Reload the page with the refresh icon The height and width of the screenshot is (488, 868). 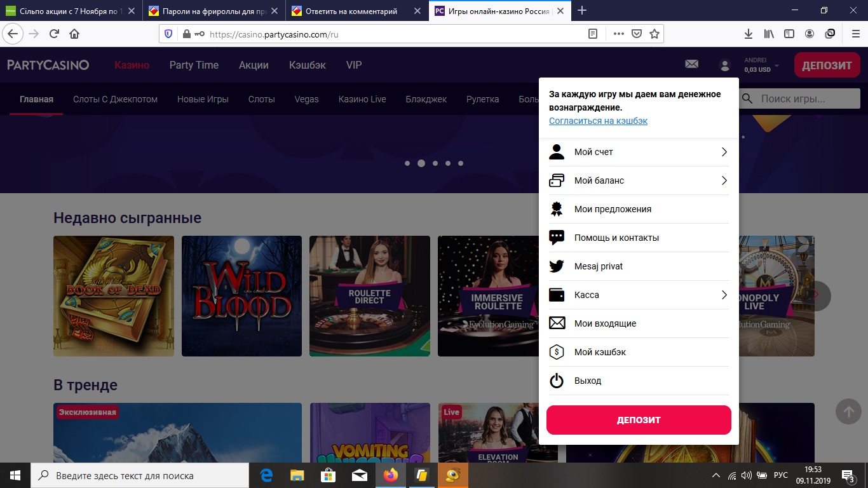(54, 34)
